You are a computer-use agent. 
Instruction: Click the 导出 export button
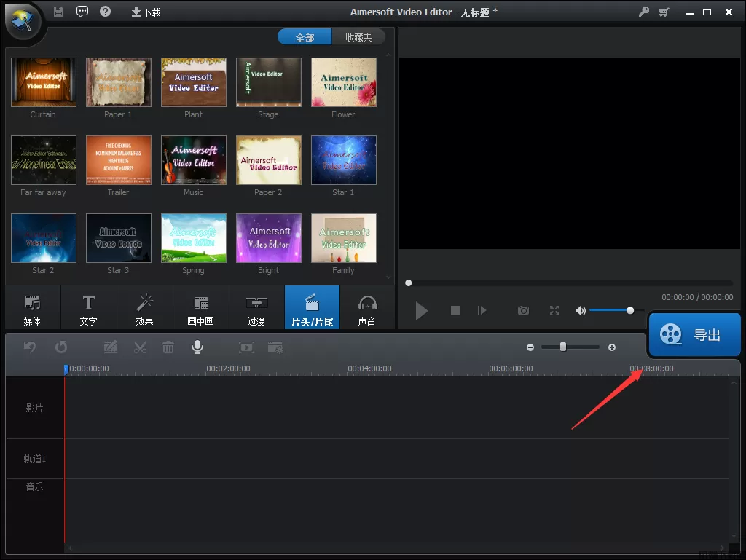pos(694,335)
